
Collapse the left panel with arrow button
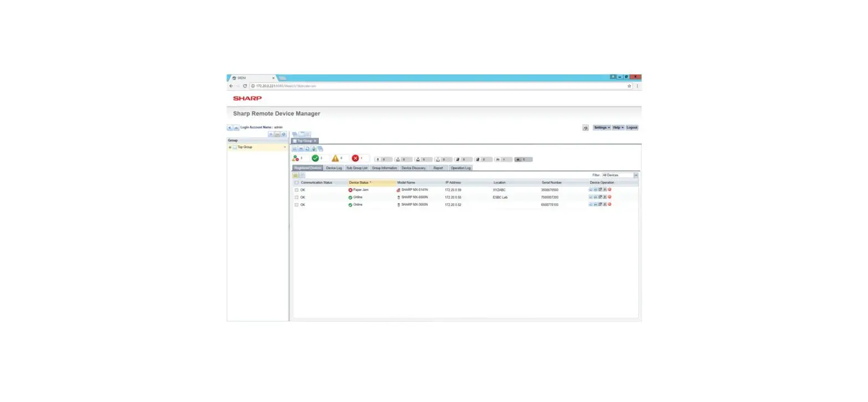pyautogui.click(x=230, y=128)
